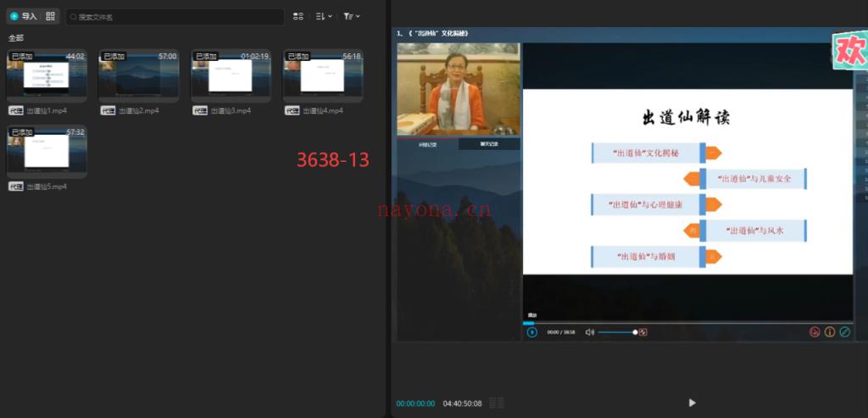Click the lecturer webcam video frame
Screen dimensions: 868x418
pos(459,89)
